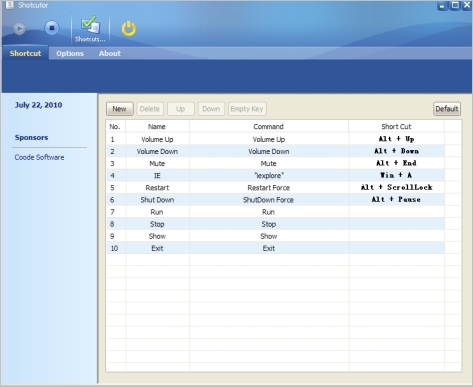The image size is (473, 387).
Task: Click the Command column header
Action: tap(269, 127)
